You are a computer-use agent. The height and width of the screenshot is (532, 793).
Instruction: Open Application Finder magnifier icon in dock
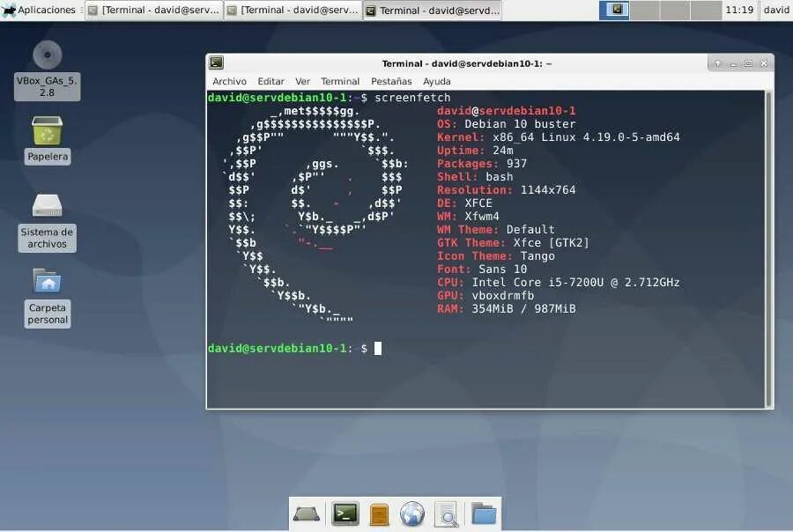point(447,514)
